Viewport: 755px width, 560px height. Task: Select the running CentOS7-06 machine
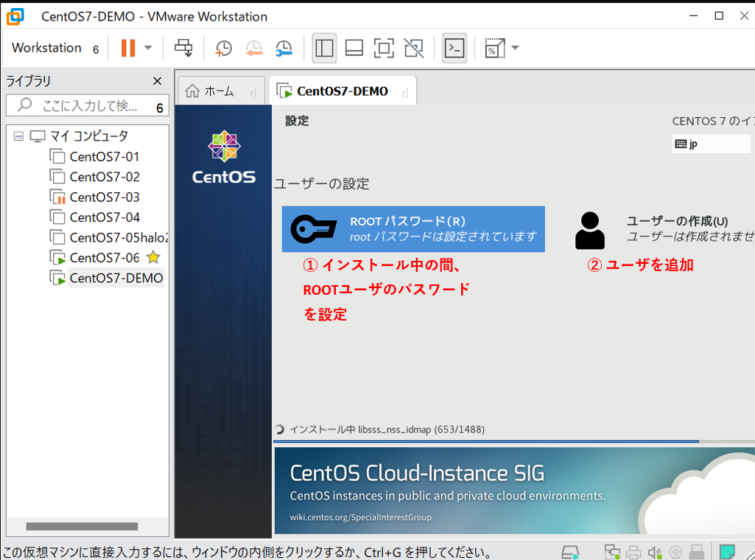point(105,258)
